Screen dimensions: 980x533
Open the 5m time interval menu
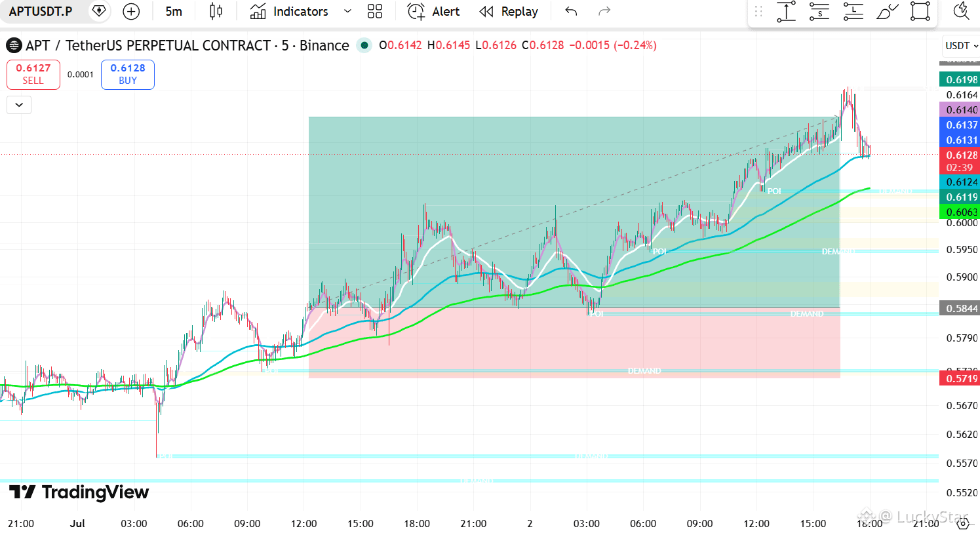coord(174,11)
